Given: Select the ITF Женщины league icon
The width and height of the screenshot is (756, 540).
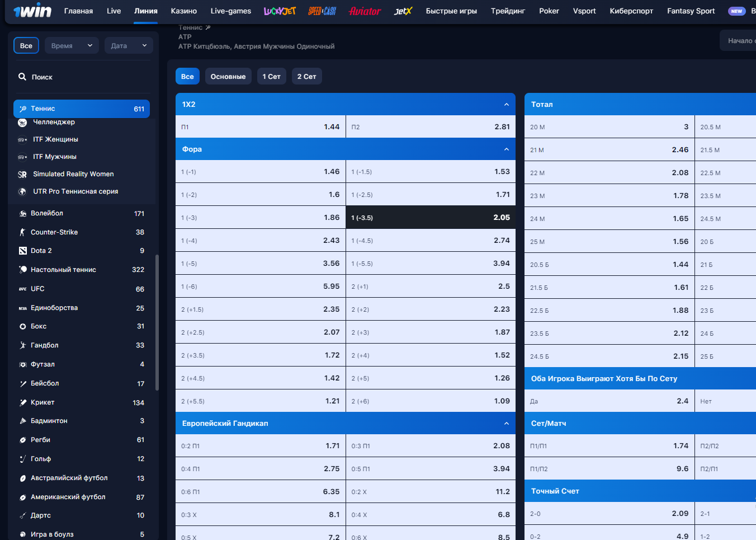Looking at the screenshot, I should [22, 140].
